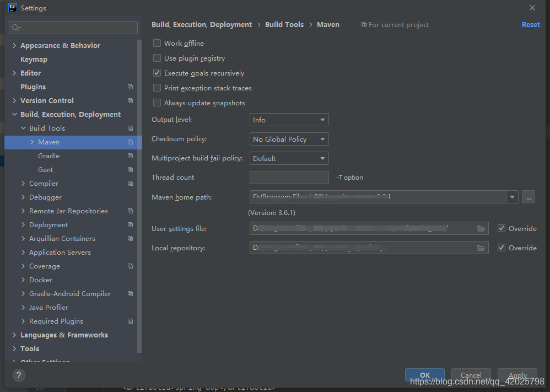This screenshot has width=550, height=392.
Task: Enable Always update snapshots checkbox
Action: point(157,103)
